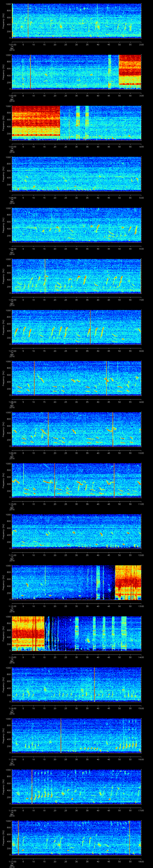Screen dimensions: 153x868
Task: Select the '1:17:00' start time label
Action: 12,861
